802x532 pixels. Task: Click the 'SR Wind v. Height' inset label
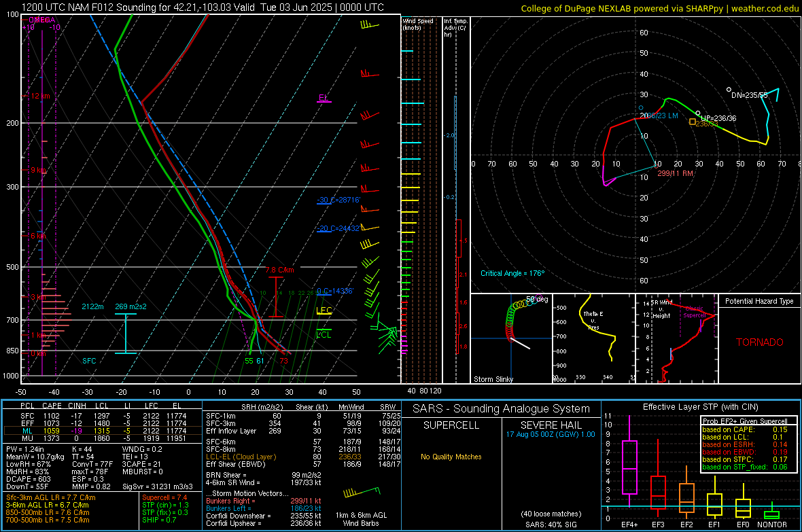[661, 309]
